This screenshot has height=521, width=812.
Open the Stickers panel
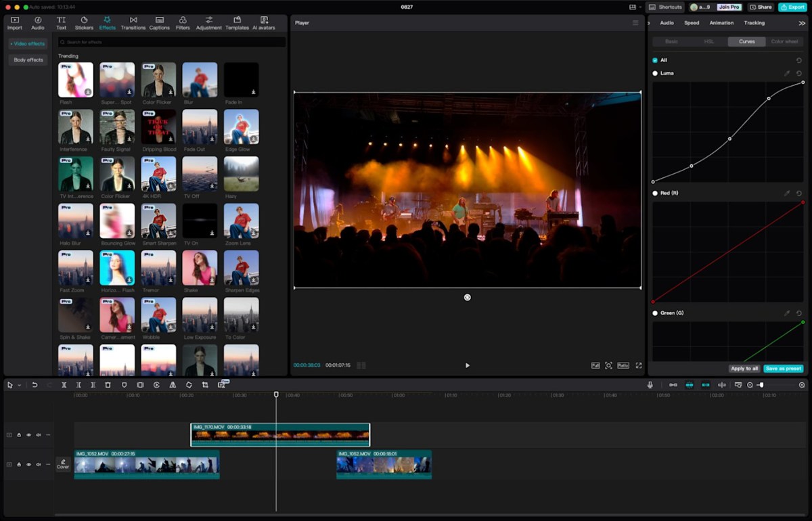click(84, 23)
